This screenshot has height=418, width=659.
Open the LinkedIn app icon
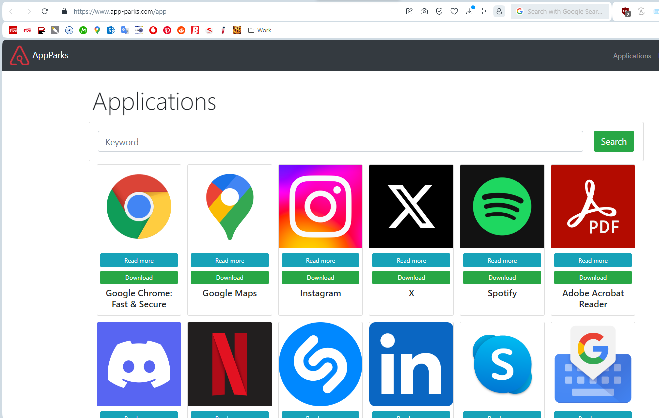click(411, 364)
